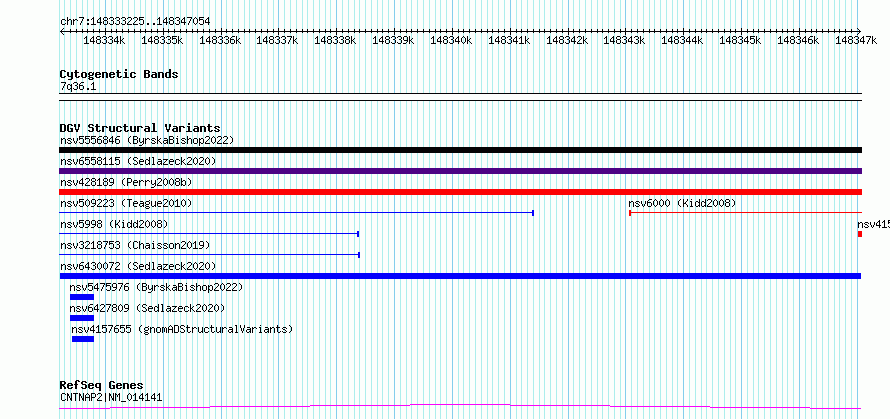Click the thin red nsv6000 variant line
890x419 pixels.
coord(745,213)
